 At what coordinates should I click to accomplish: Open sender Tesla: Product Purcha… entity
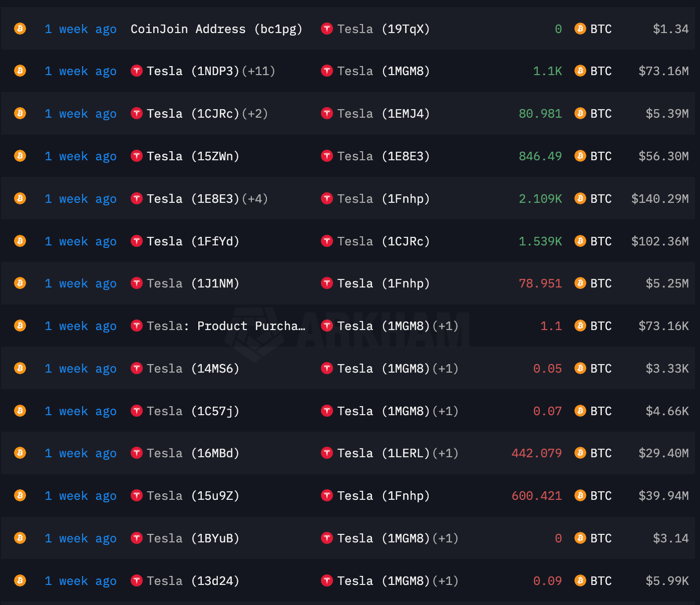[226, 326]
